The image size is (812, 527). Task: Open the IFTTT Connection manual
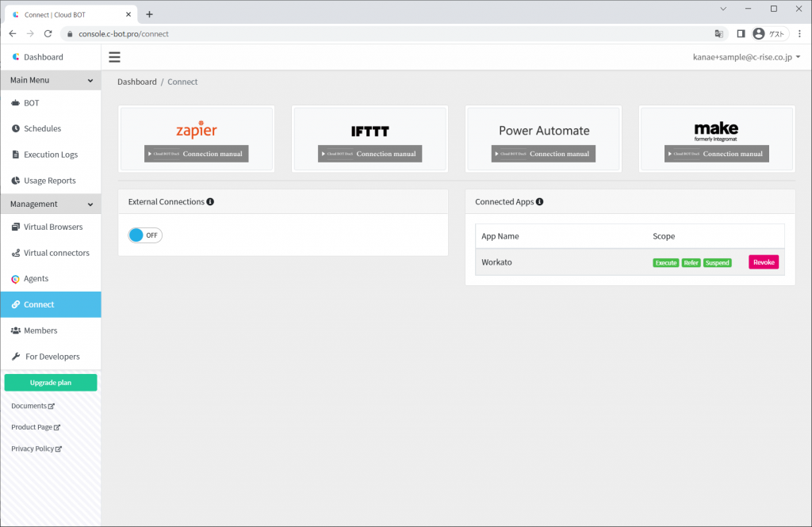[370, 154]
